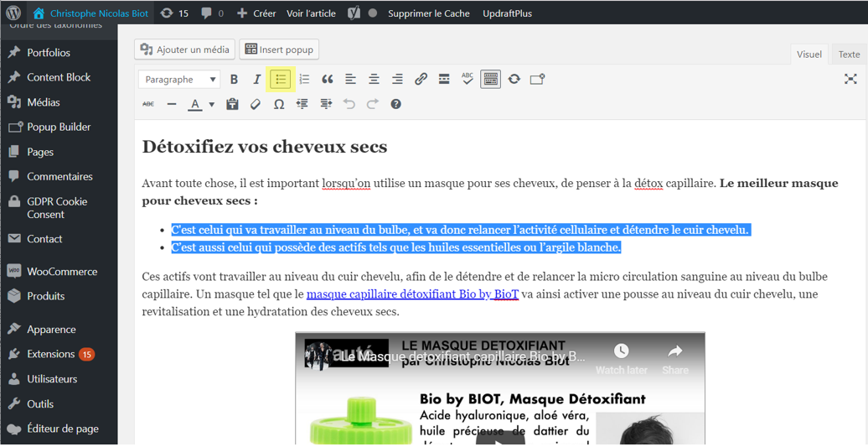Toggle bold formatting
Viewport: 868px width, 447px height.
point(234,79)
